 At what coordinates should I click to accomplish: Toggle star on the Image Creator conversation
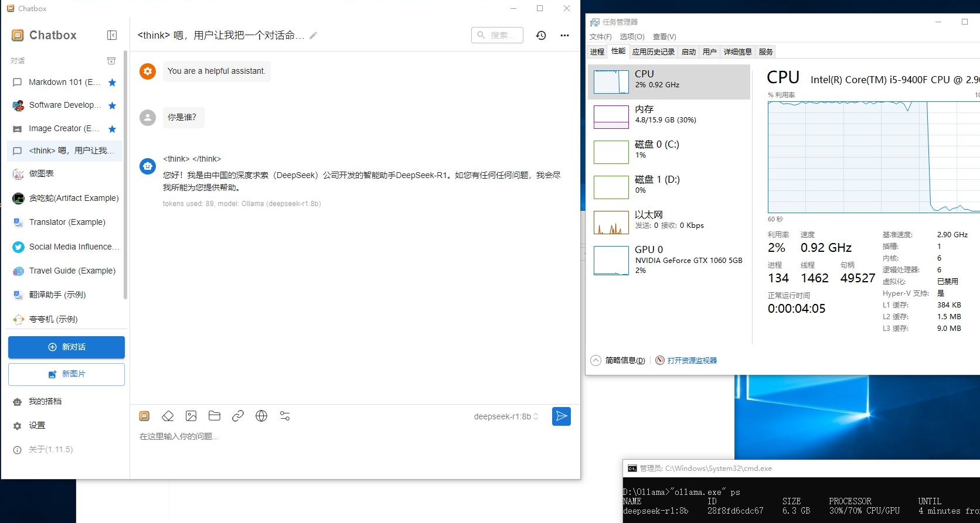tap(113, 129)
